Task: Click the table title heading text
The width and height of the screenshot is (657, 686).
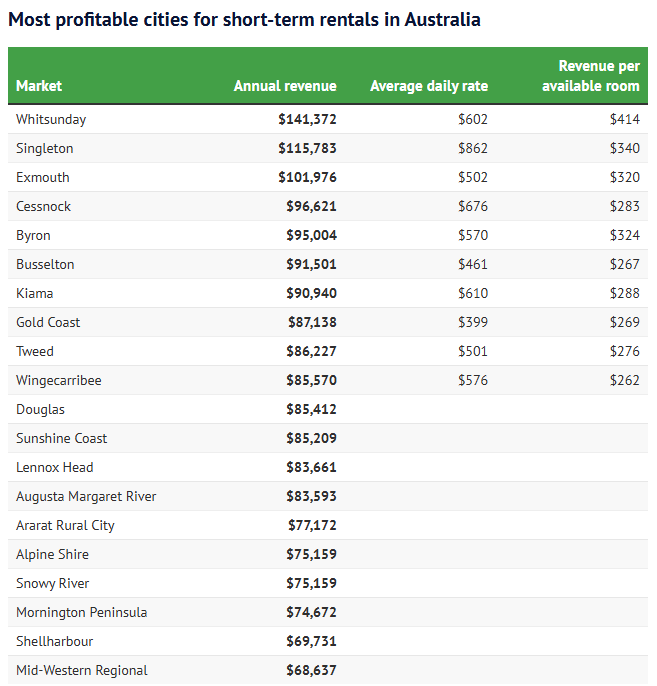Action: tap(244, 19)
